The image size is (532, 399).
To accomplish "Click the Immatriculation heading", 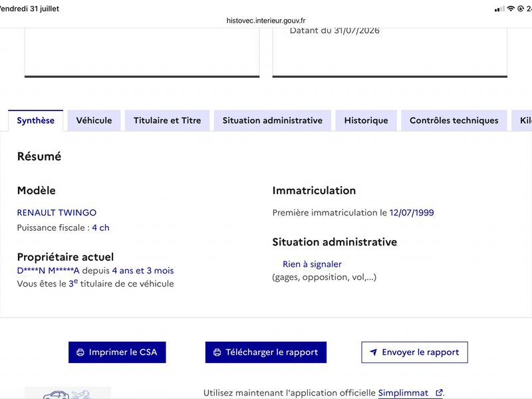I will point(314,190).
